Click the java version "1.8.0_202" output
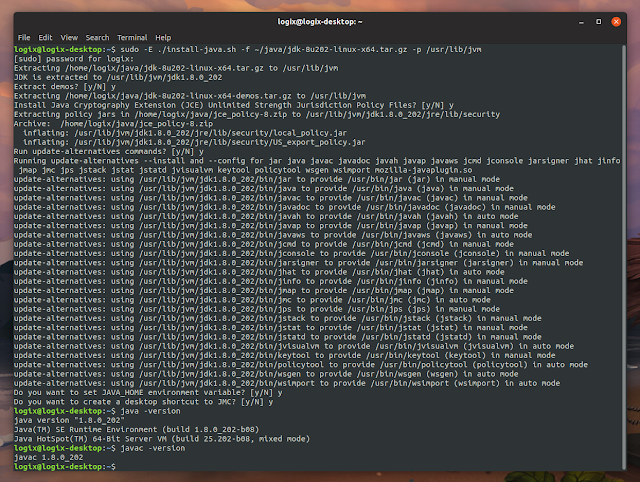 (69, 420)
